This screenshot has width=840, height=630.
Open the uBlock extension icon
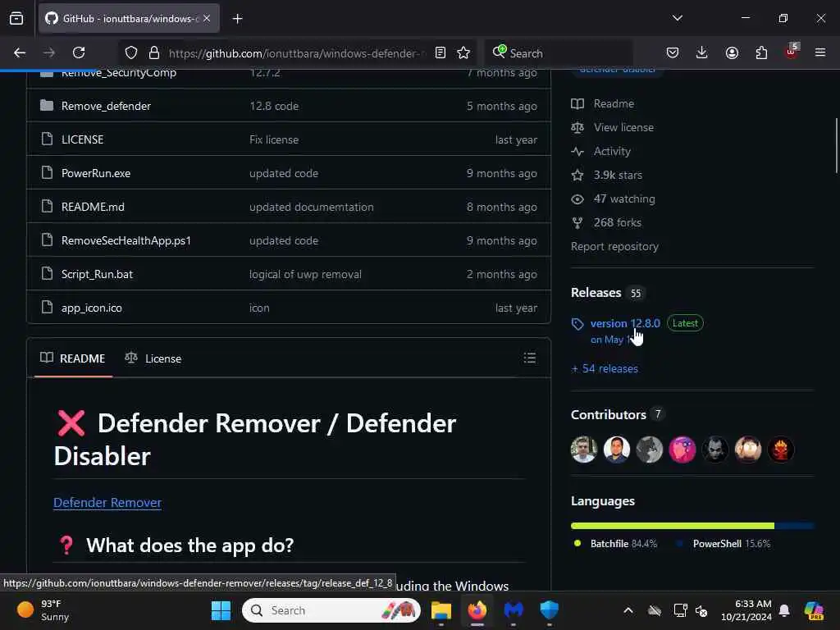[792, 52]
